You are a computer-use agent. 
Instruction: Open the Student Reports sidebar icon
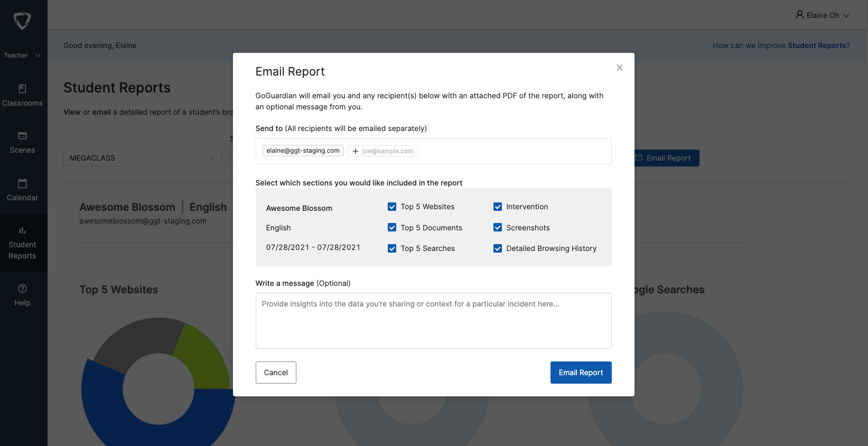22,230
